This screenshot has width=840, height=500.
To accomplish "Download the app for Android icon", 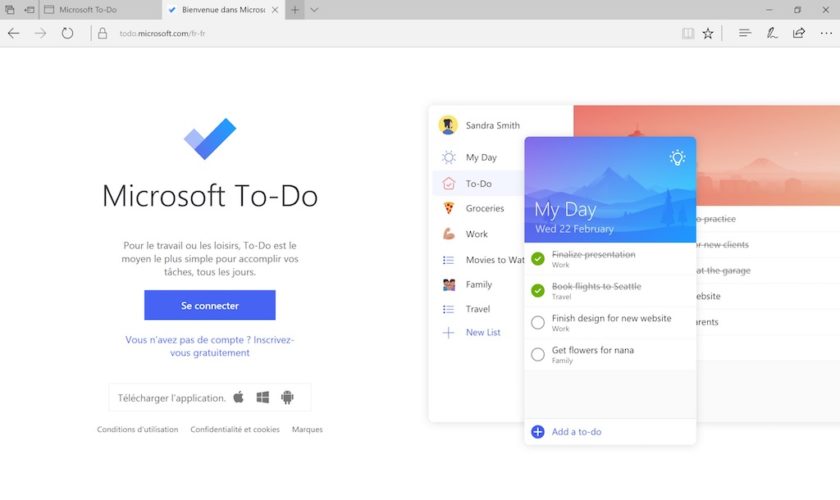I will pyautogui.click(x=287, y=397).
